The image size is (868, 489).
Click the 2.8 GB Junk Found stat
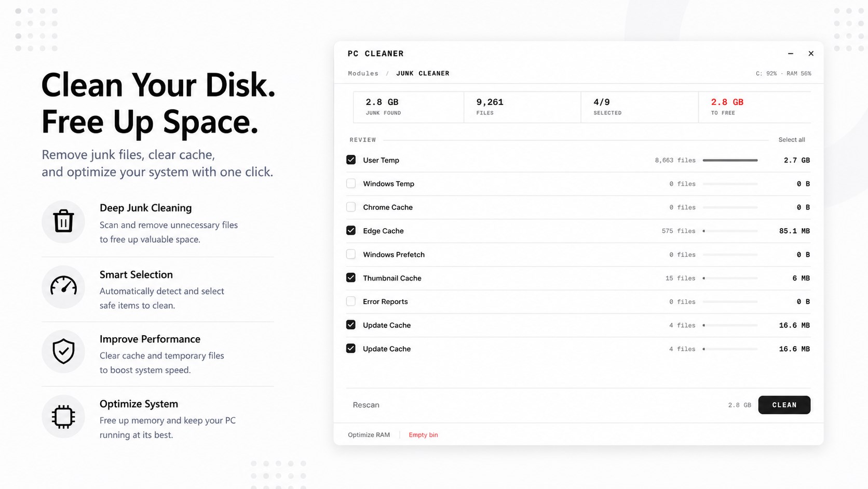coord(409,107)
